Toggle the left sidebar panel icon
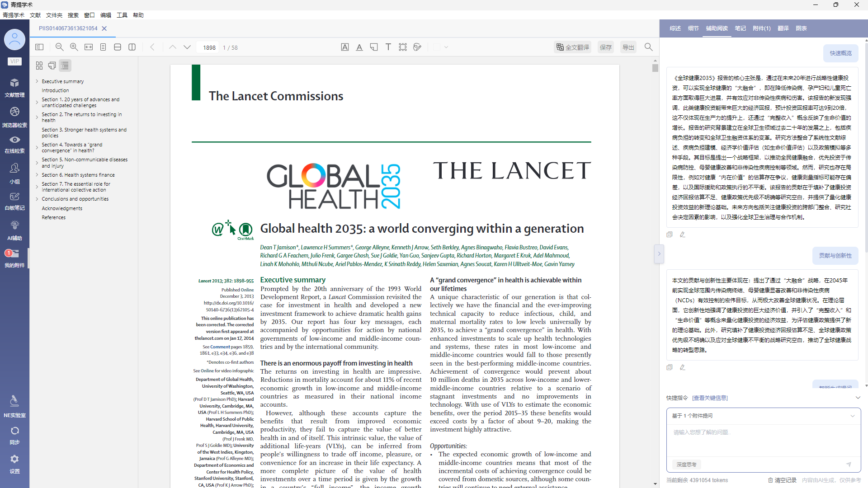The height and width of the screenshot is (488, 868). 39,47
